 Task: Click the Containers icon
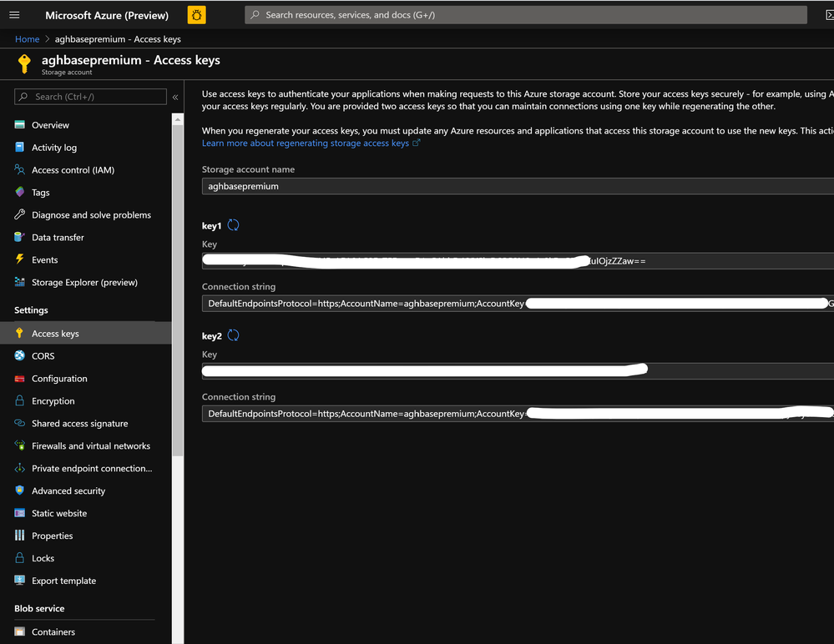20,631
